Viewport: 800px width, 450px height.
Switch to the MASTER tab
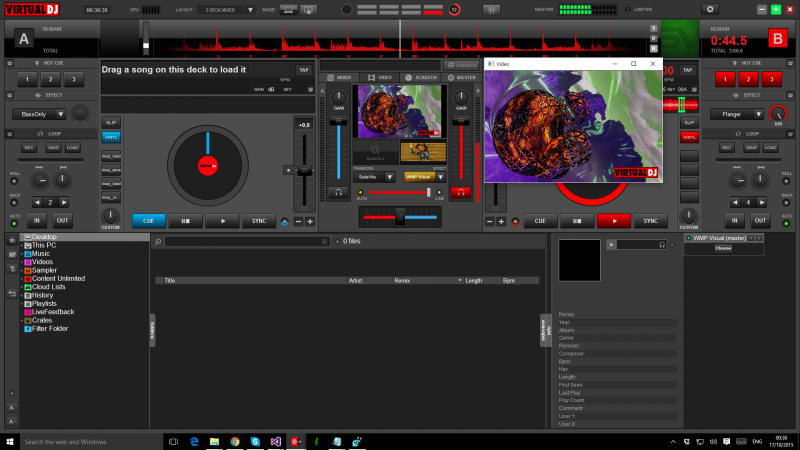(462, 78)
